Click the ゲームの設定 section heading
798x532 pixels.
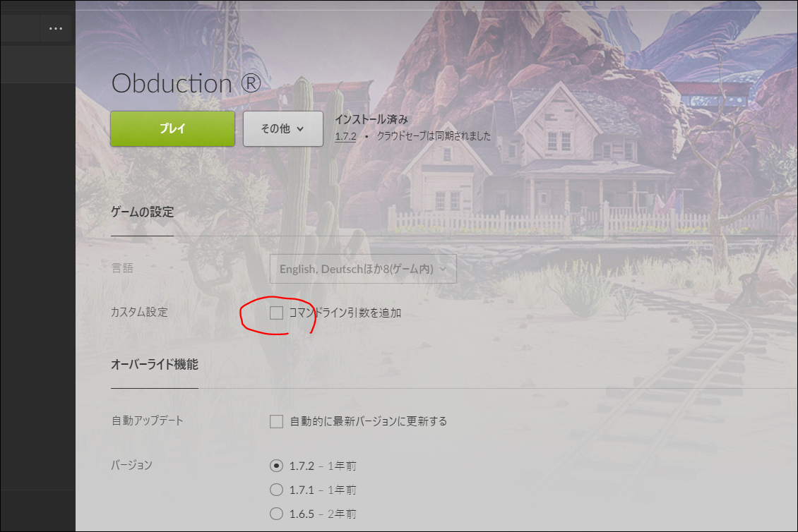pyautogui.click(x=143, y=212)
